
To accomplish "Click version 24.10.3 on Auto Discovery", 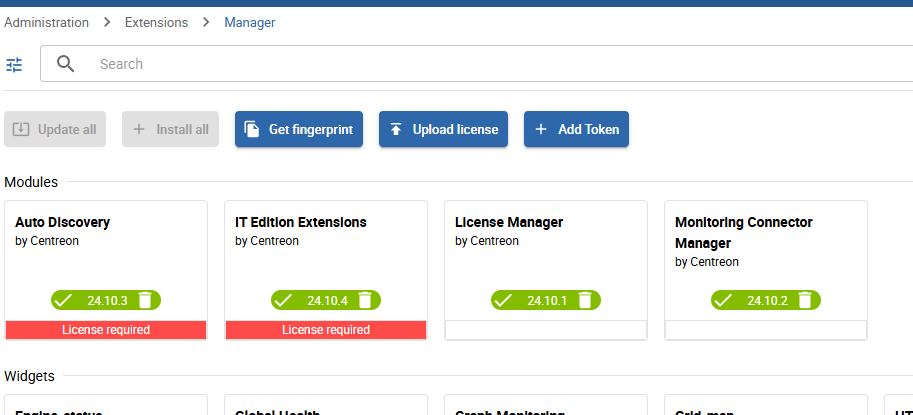I will point(107,301).
